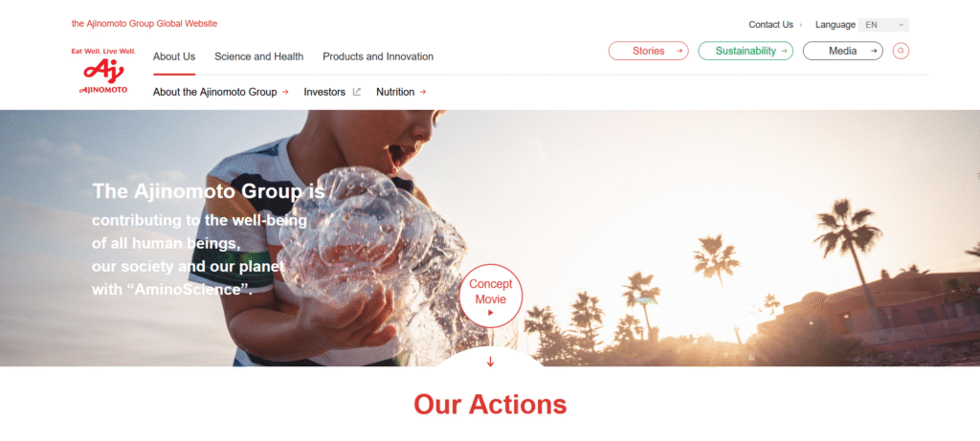
Task: Select the About Us tab
Action: (174, 56)
